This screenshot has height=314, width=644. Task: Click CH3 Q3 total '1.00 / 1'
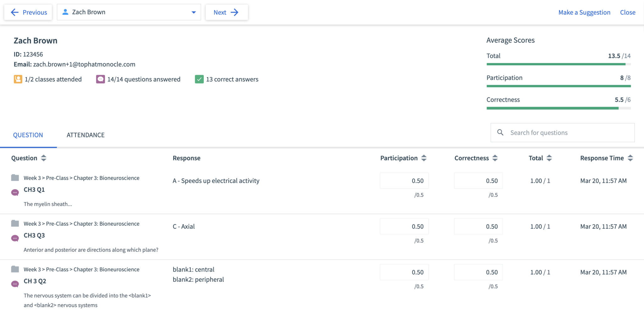540,226
